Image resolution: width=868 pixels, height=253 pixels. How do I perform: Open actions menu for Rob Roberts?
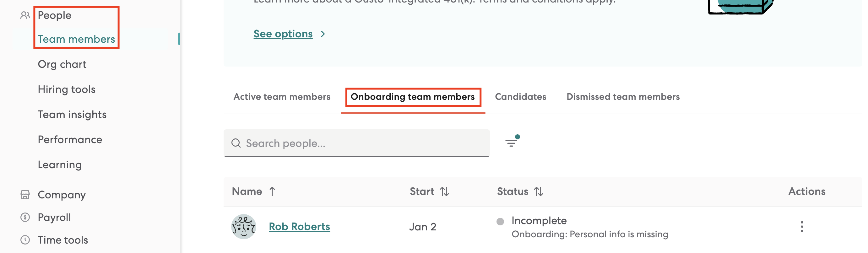point(802,227)
